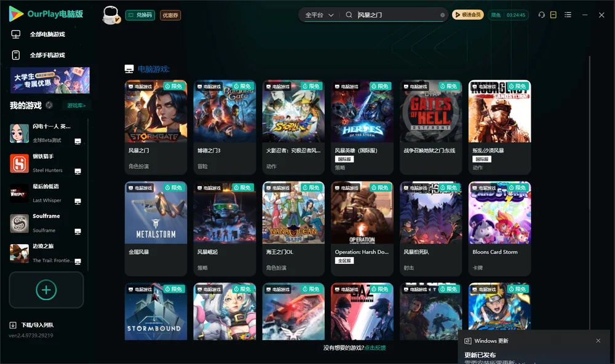Open the Gates of Hell game card
The image size is (615, 364).
coord(430,127)
